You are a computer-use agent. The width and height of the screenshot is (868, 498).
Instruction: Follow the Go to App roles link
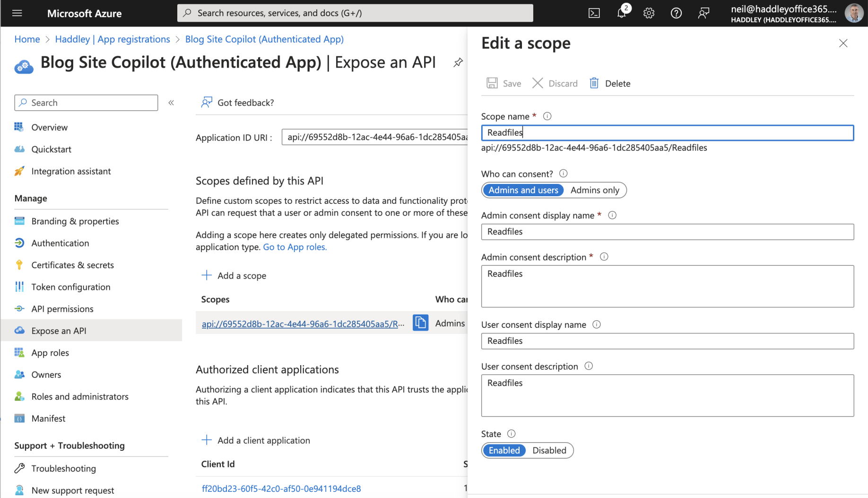coord(295,247)
